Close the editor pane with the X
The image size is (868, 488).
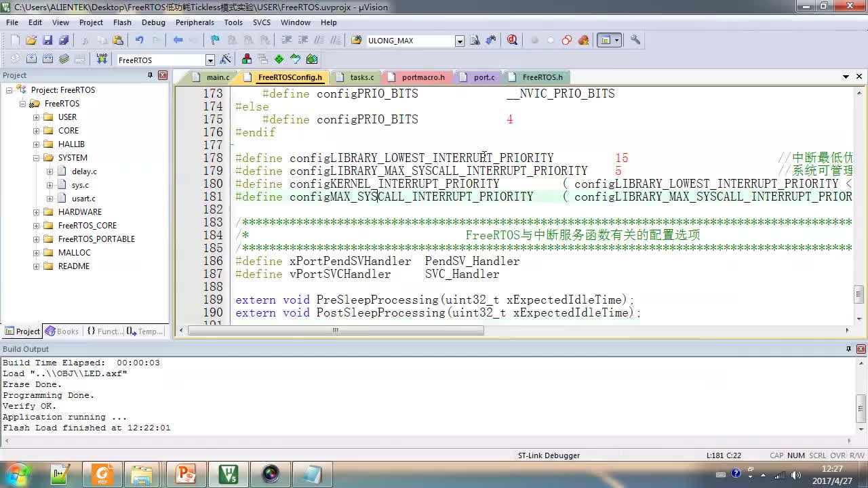click(x=859, y=77)
